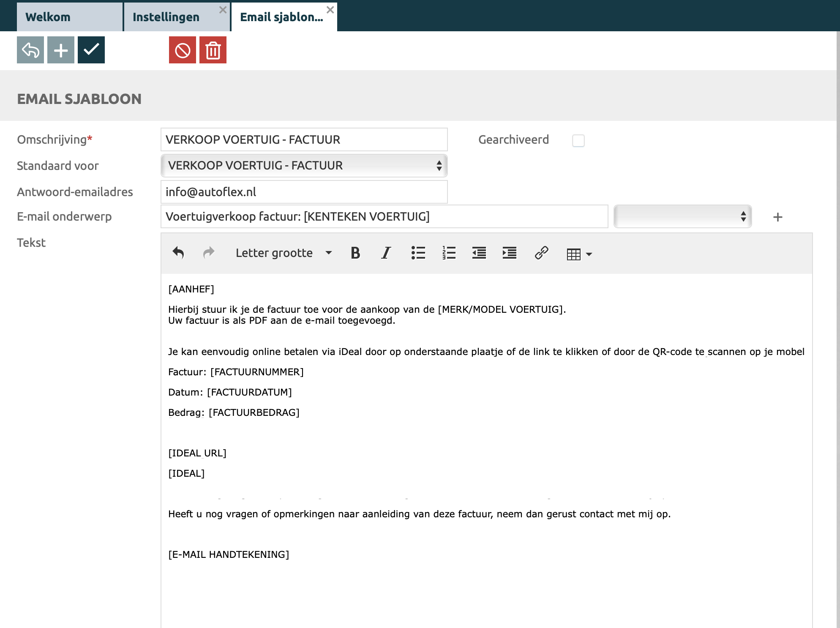The image size is (840, 628).
Task: Add a new email template with plus button
Action: pyautogui.click(x=61, y=50)
